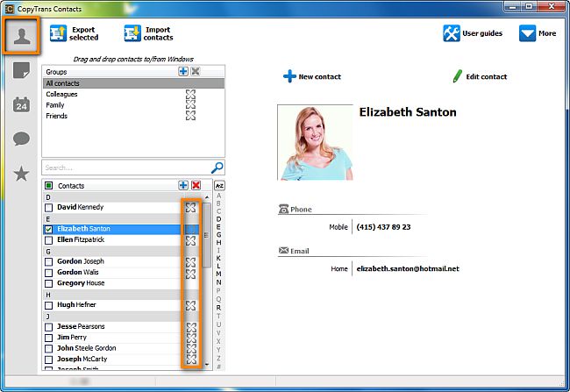Add contact with plus icon in Contacts header
Image resolution: width=570 pixels, height=392 pixels.
point(183,185)
